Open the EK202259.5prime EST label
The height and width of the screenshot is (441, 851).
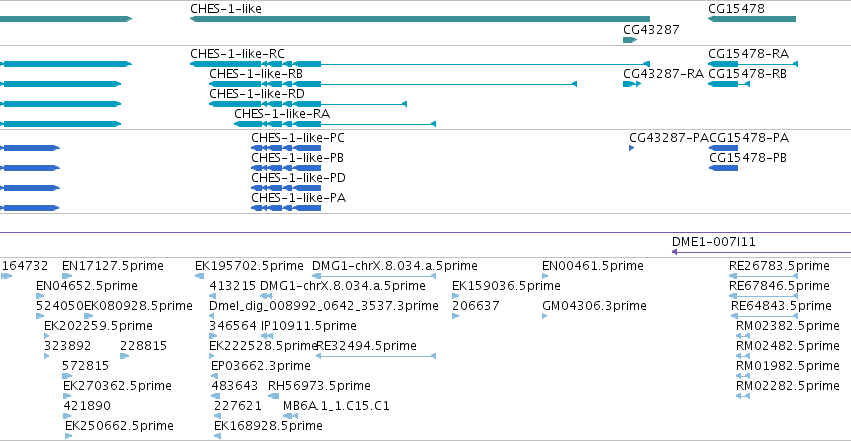point(98,326)
